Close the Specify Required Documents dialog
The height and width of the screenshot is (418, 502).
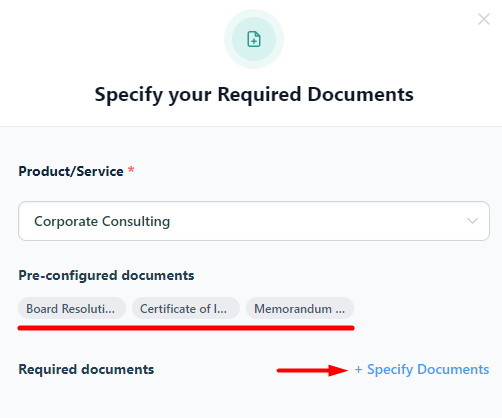[x=484, y=19]
